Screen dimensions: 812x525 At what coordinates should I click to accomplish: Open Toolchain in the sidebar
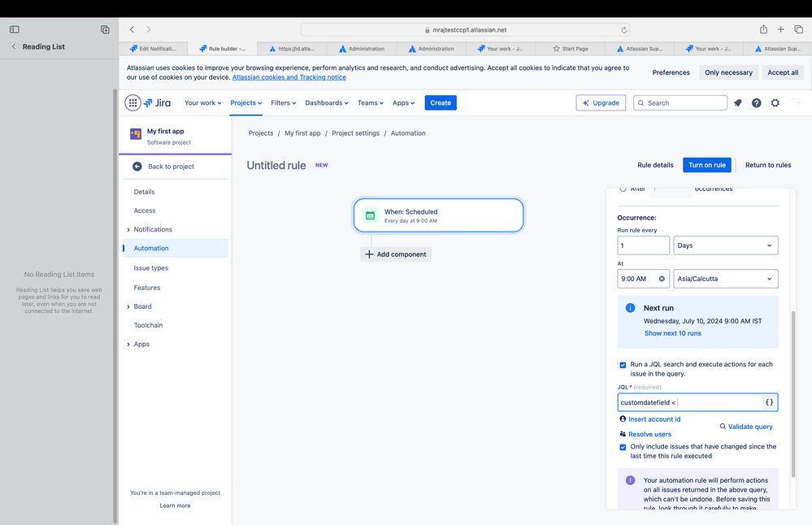pos(148,325)
